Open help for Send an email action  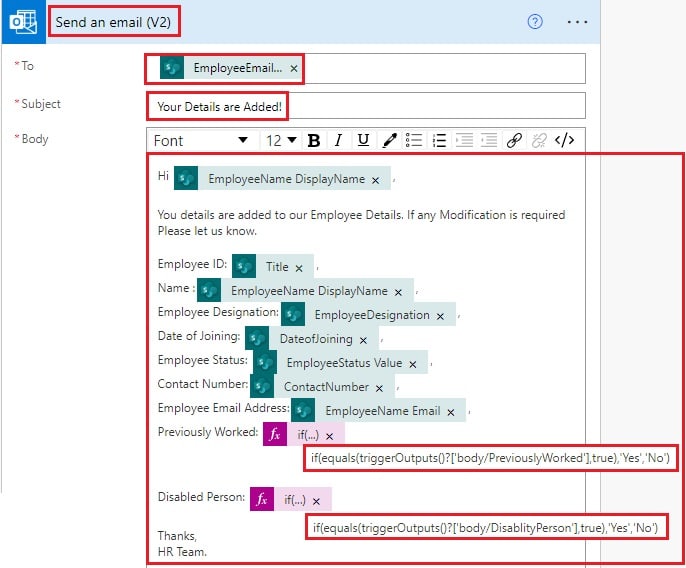click(535, 21)
